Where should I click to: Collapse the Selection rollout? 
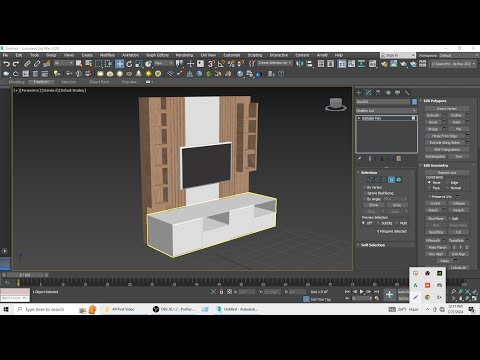click(x=369, y=172)
